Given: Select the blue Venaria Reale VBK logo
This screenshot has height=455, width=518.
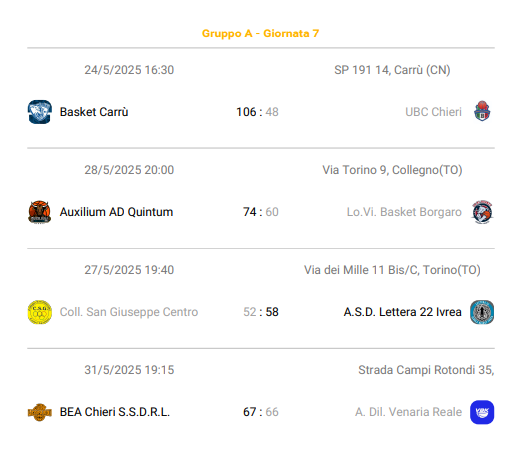Looking at the screenshot, I should [x=482, y=412].
